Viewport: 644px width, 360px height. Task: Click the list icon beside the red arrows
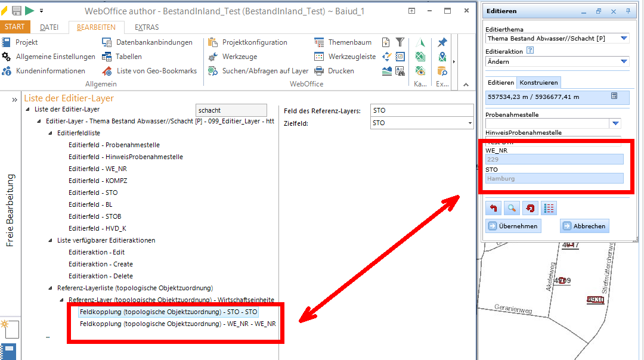[549, 208]
